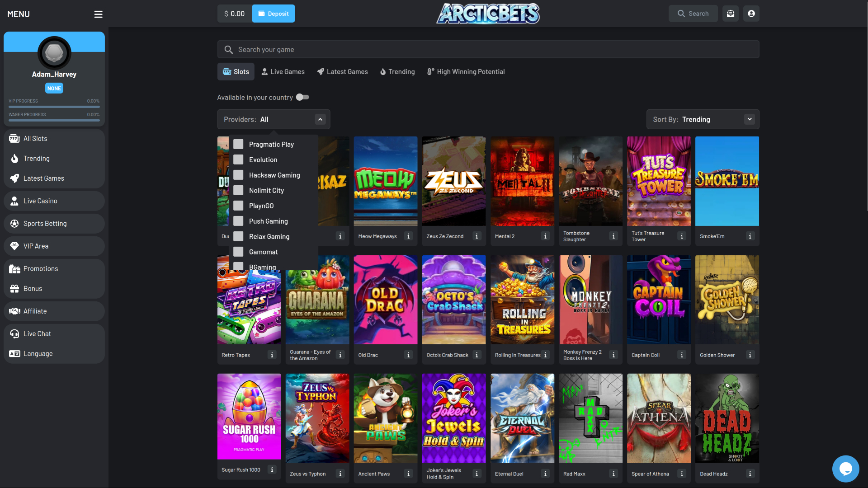Show info for Guarana Eyes of the Amazon
Screen dimensions: 868x488
coord(340,355)
